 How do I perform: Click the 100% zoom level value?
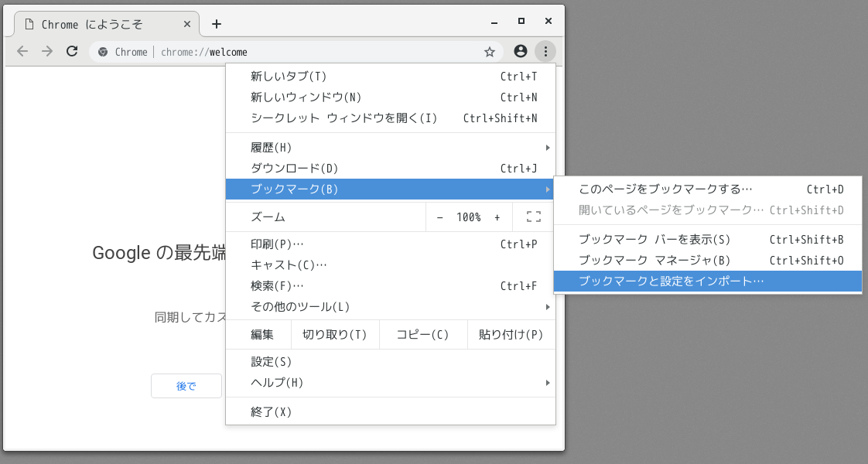[x=468, y=217]
